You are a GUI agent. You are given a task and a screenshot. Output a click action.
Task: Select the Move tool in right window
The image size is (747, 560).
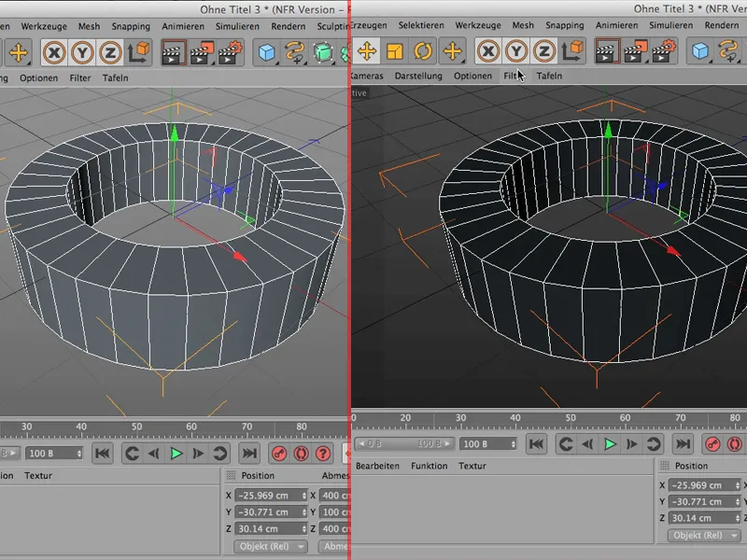pos(367,51)
